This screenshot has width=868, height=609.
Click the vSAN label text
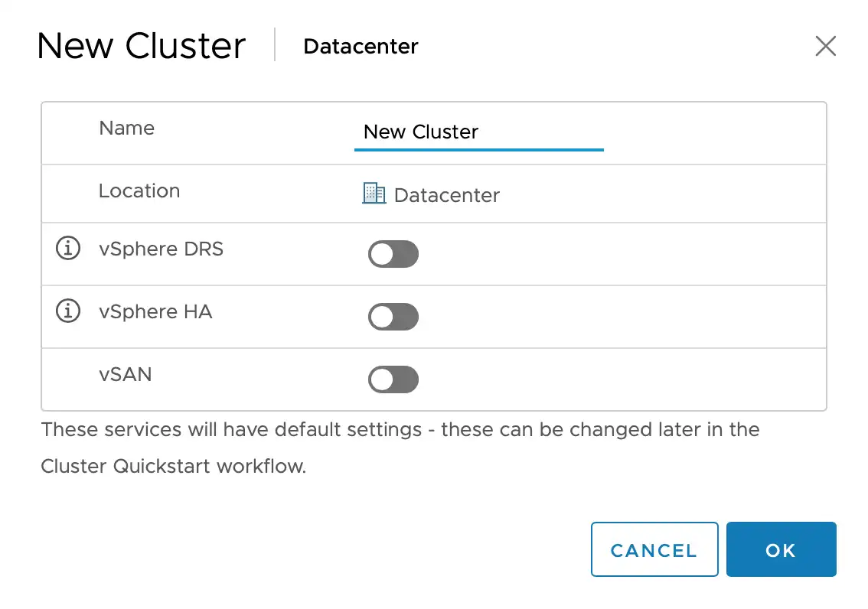click(x=125, y=374)
